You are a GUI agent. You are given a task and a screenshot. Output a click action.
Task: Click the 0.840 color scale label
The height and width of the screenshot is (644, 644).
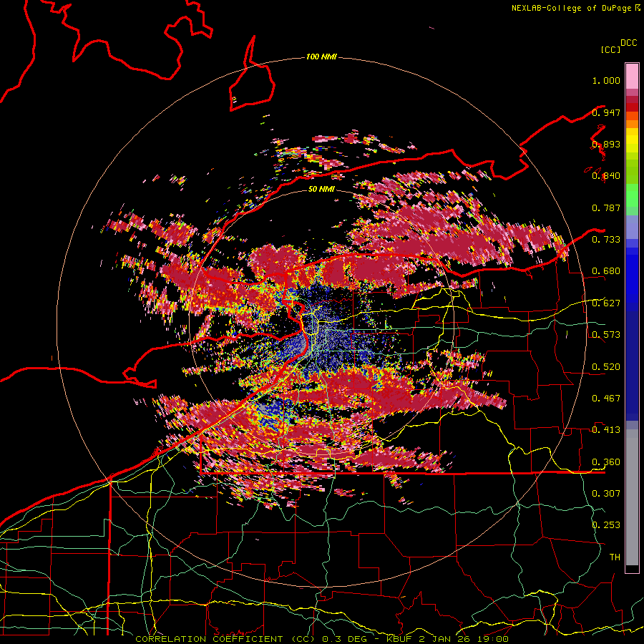(x=606, y=176)
